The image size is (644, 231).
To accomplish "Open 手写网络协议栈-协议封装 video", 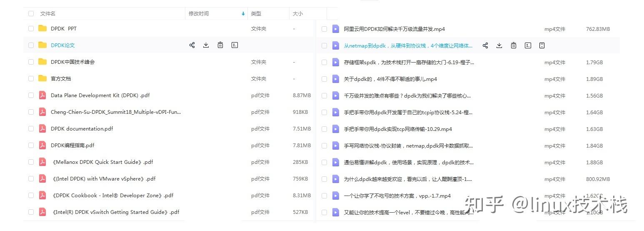I will pos(409,146).
